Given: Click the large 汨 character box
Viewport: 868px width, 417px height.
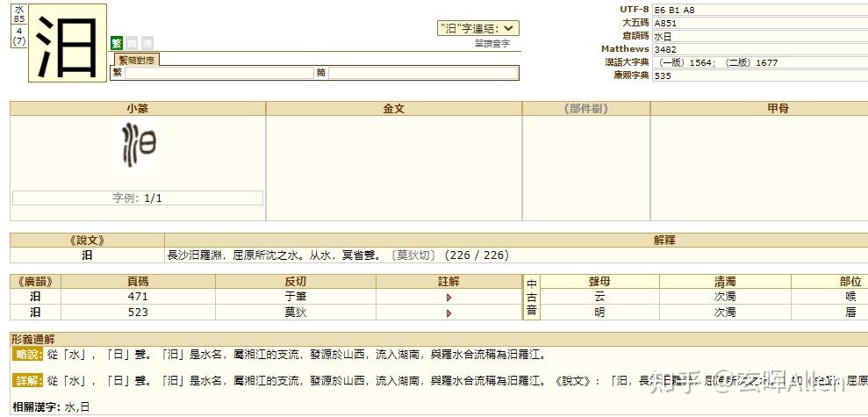Looking at the screenshot, I should (68, 43).
